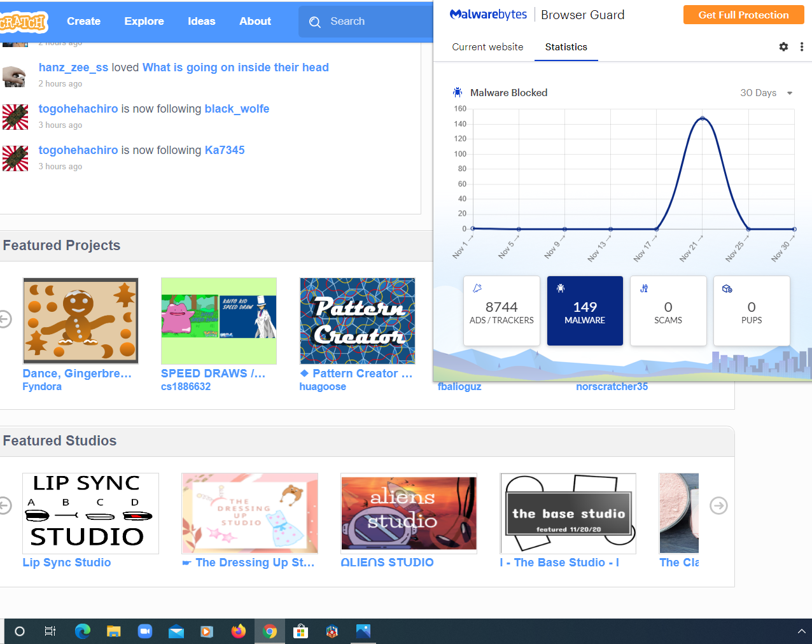Open Browser Guard settings gear

point(783,46)
